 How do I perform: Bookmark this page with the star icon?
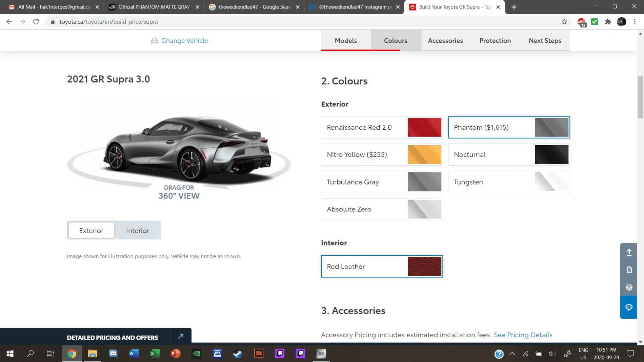[x=564, y=22]
